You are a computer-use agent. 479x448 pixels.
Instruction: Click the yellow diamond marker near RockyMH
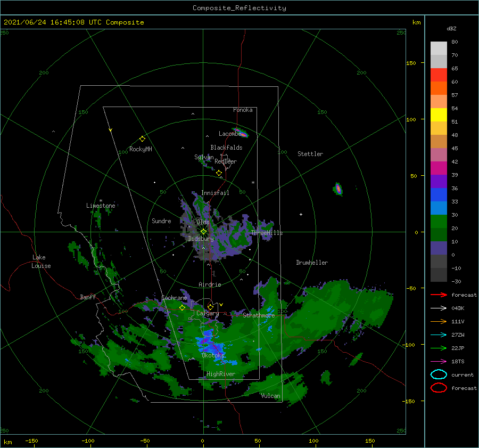tap(142, 139)
